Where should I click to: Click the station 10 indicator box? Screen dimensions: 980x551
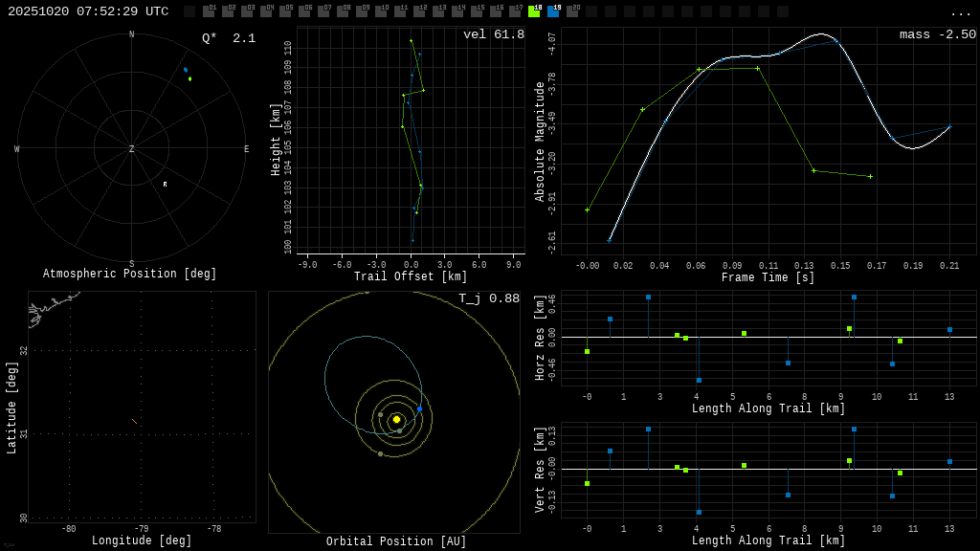[x=381, y=11]
